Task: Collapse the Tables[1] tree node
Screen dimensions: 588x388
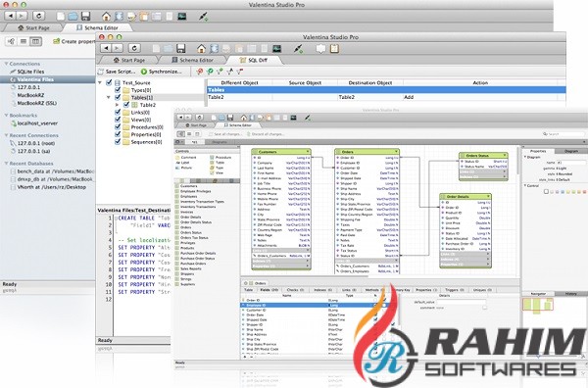Action: [109, 97]
